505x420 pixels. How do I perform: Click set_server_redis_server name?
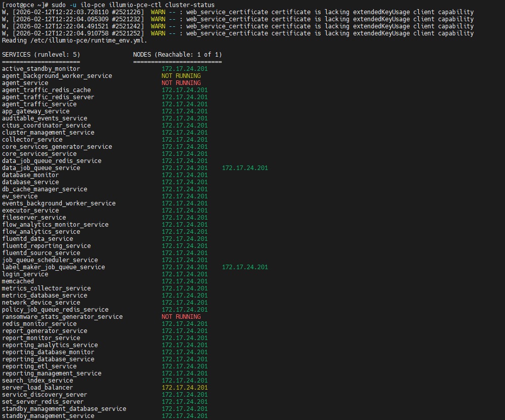click(x=43, y=401)
